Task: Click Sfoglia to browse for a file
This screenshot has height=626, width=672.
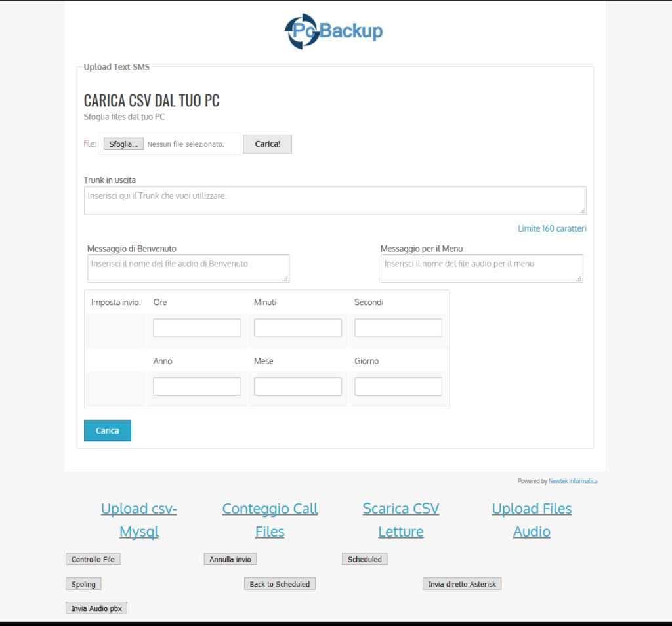Action: pos(123,144)
